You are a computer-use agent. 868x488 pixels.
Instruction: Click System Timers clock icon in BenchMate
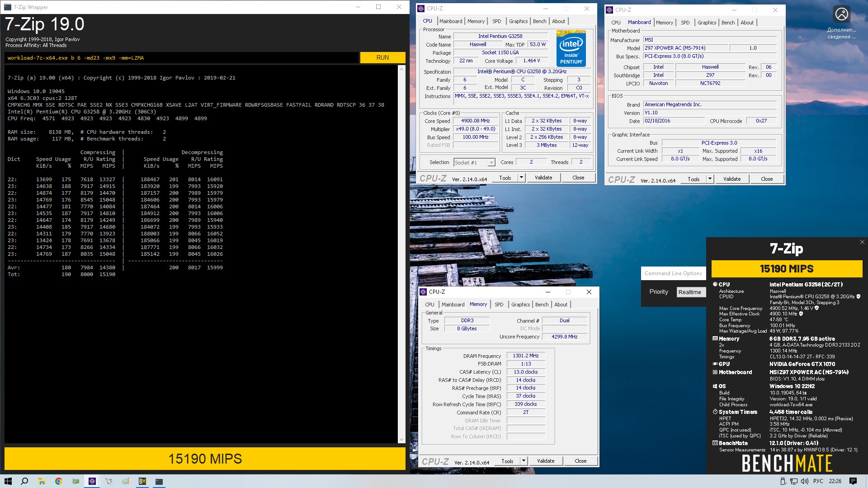715,412
